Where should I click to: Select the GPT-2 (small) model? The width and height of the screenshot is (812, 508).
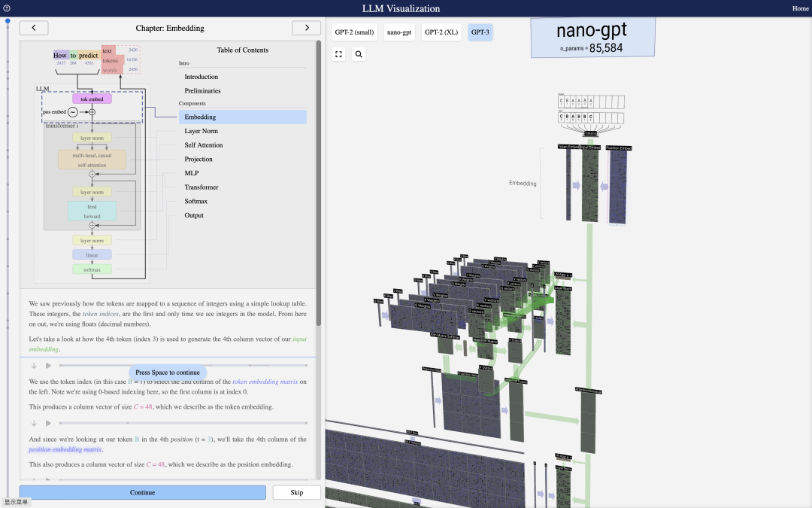click(x=354, y=32)
